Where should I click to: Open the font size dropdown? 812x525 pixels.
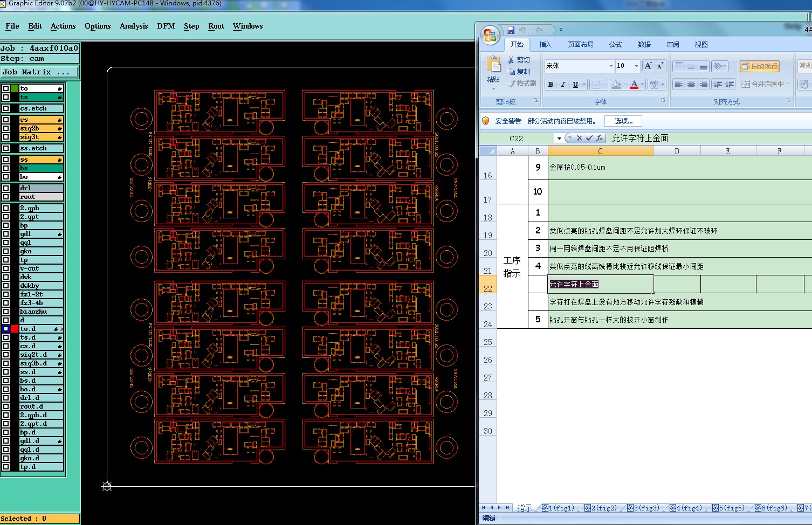636,66
